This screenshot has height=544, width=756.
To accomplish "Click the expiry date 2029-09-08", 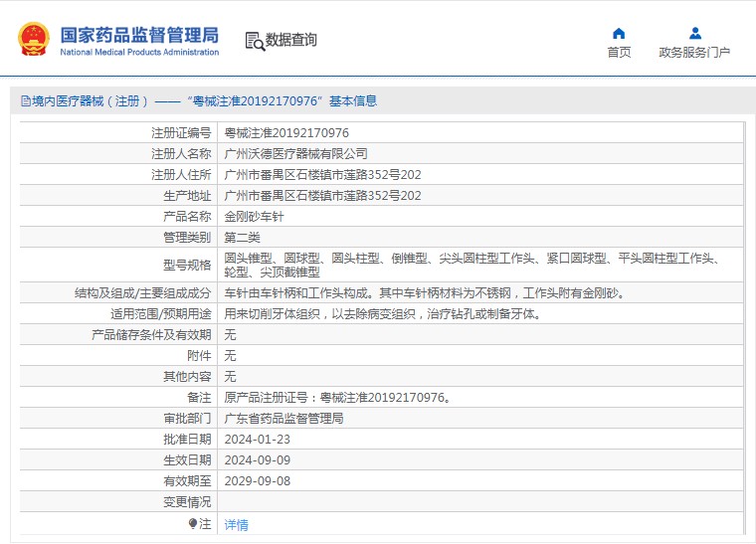I will coord(257,481).
